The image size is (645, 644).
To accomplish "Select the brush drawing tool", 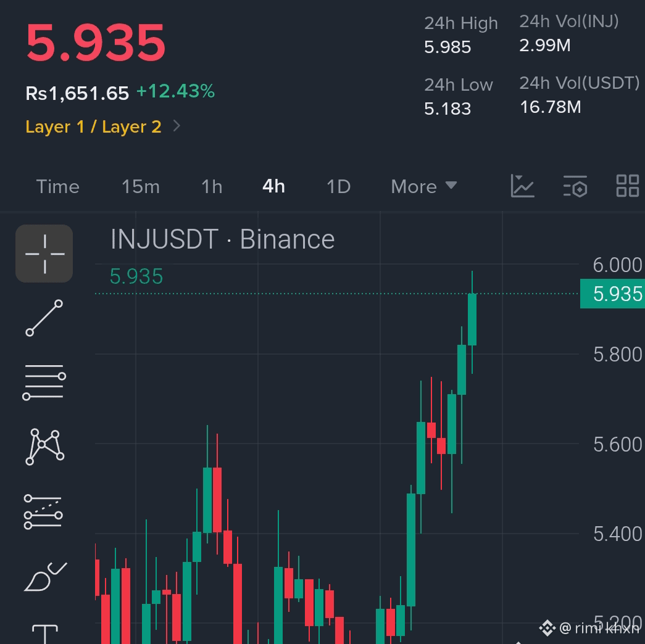I will pyautogui.click(x=45, y=577).
